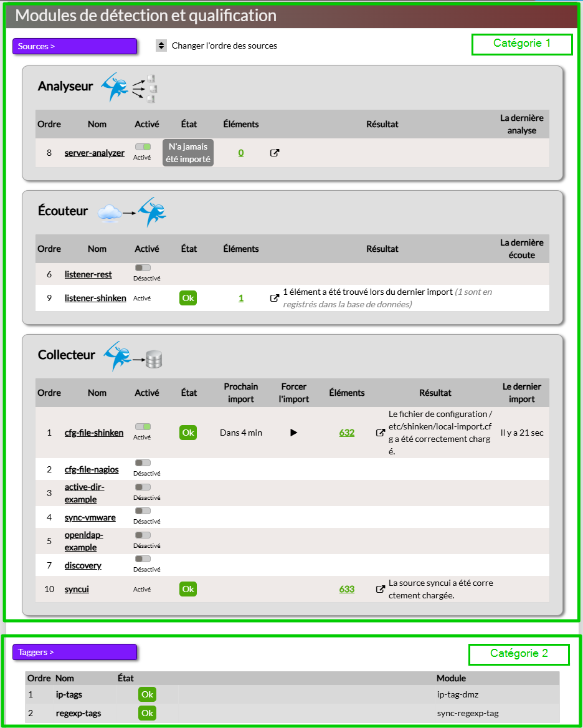
Task: Click the 632 elements count link
Action: click(347, 433)
